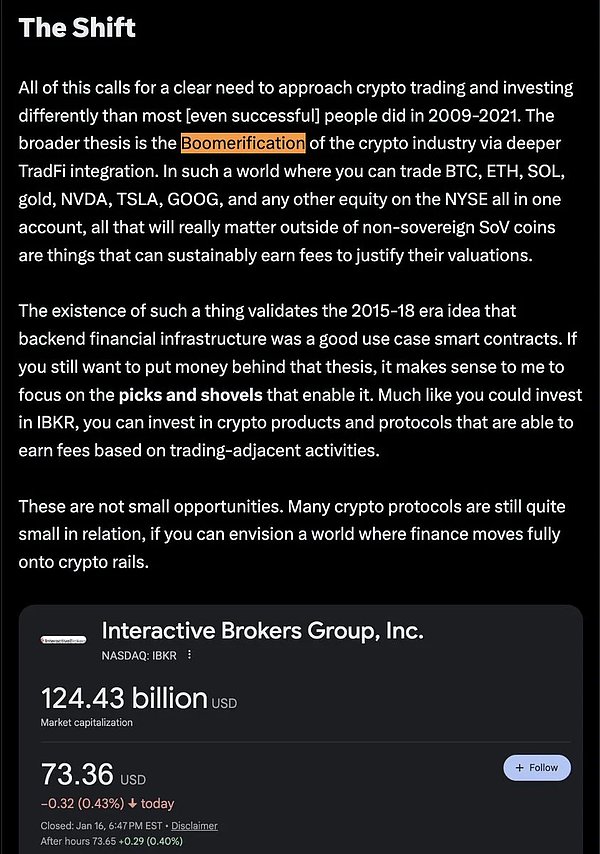Click the Market capitalization label
Image resolution: width=600 pixels, height=854 pixels.
point(87,722)
